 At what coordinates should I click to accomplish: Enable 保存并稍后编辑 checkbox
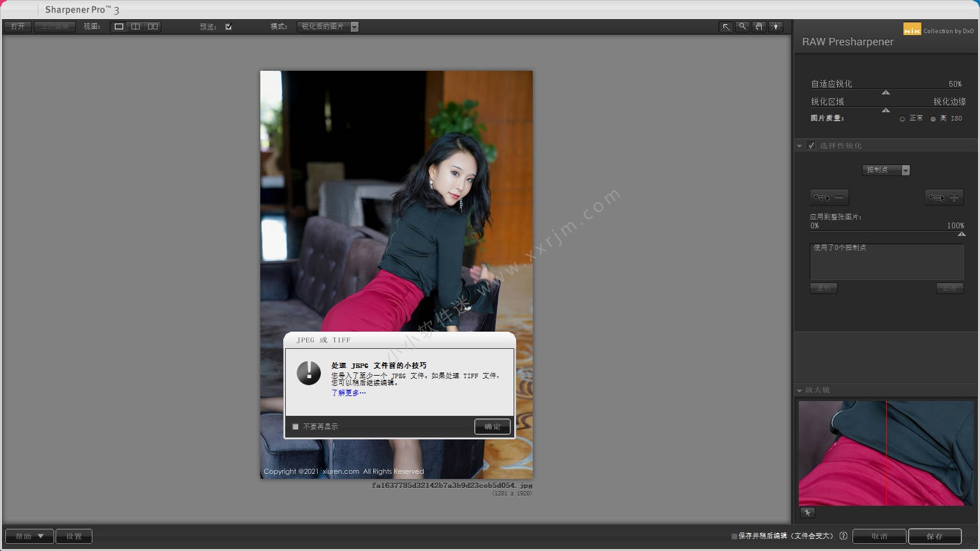tap(734, 536)
